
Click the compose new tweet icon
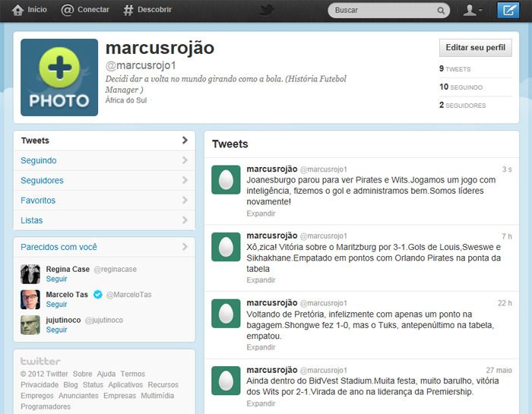point(508,10)
